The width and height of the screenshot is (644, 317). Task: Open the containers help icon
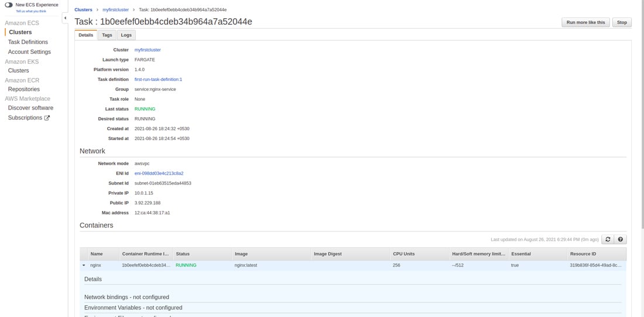tap(620, 239)
